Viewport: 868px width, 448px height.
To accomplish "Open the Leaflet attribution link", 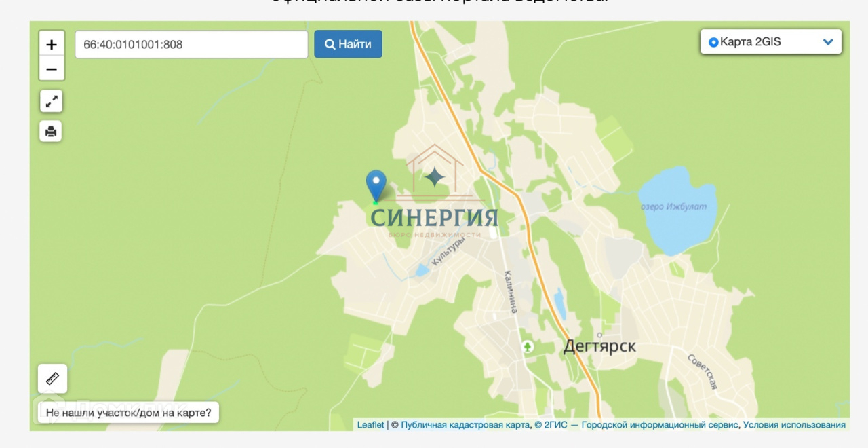I will coord(371,425).
